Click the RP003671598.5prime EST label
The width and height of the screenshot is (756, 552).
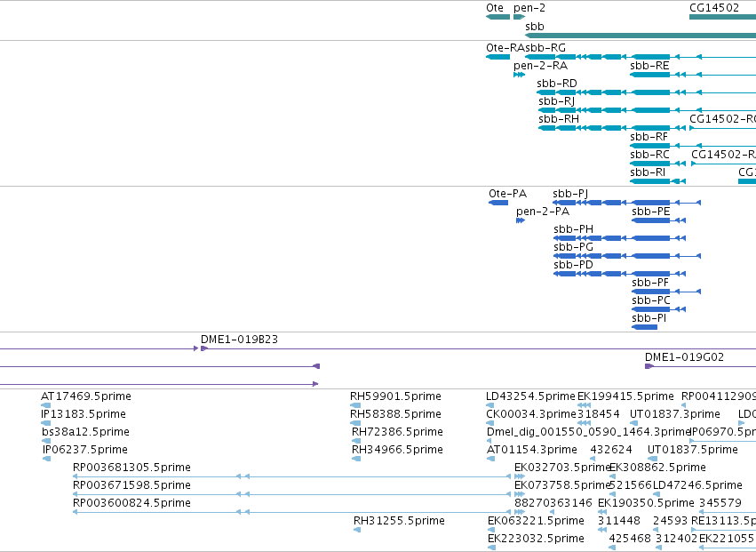click(131, 485)
